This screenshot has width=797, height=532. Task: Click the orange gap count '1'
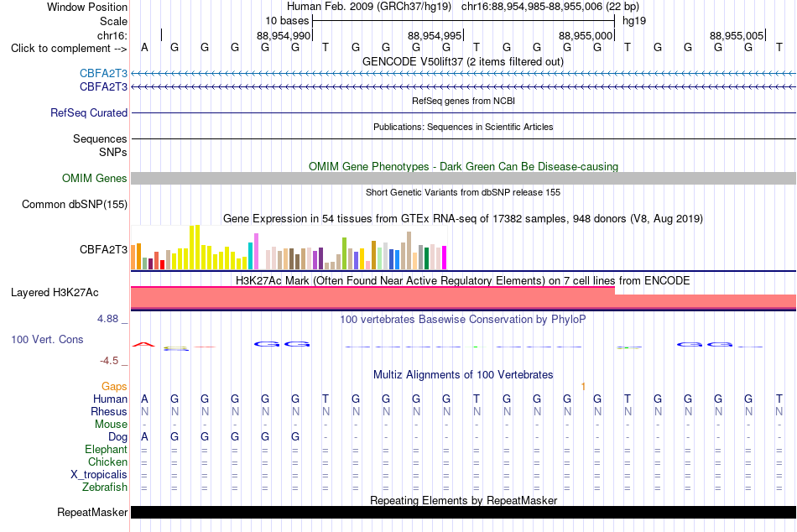pos(583,387)
